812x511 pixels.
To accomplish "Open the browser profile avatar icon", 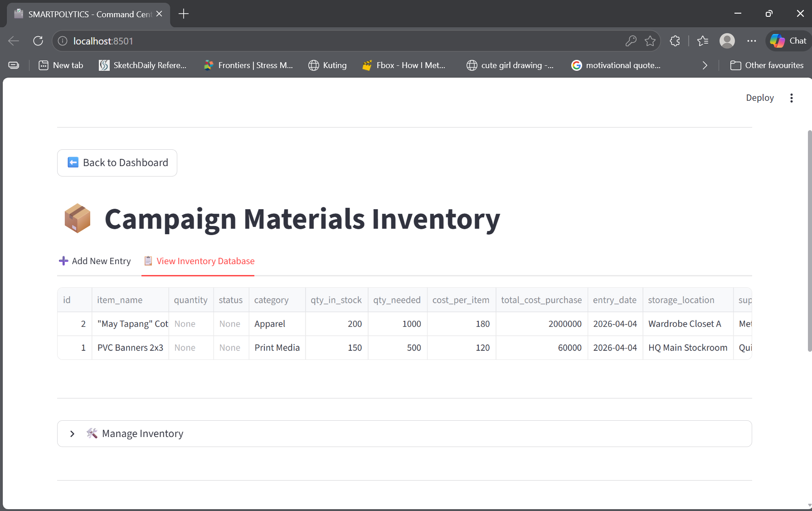I will pyautogui.click(x=727, y=41).
